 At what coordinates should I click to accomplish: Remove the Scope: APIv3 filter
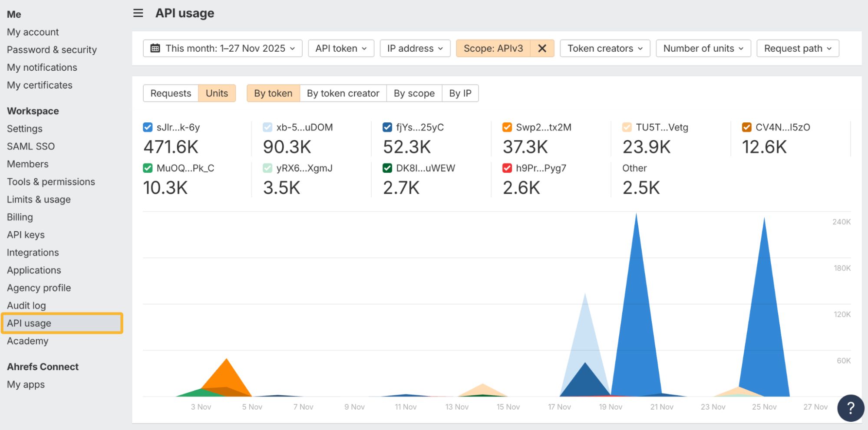542,48
